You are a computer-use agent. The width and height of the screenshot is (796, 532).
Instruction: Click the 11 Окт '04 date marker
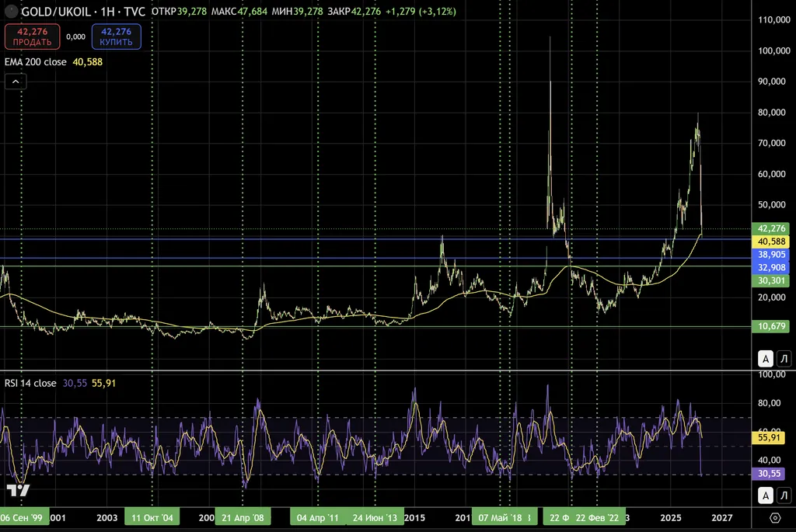pos(152,517)
